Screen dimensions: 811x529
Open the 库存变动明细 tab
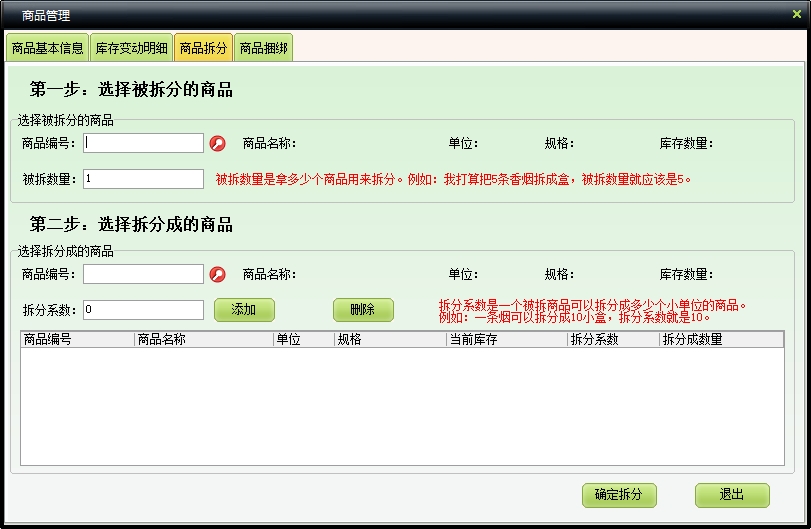[131, 48]
